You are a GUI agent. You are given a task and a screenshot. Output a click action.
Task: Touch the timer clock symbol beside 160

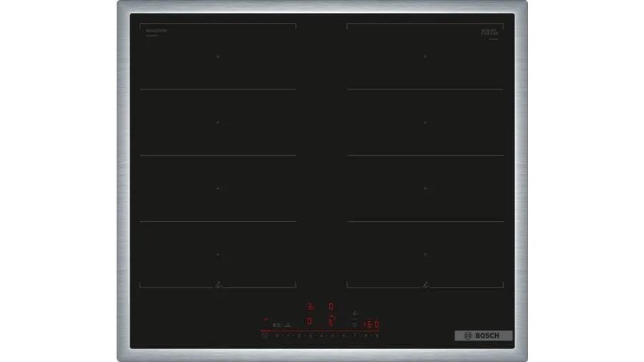pos(355,325)
